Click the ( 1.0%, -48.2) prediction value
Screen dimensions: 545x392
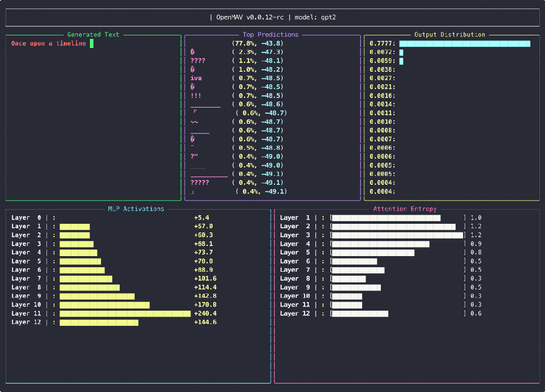pos(258,70)
